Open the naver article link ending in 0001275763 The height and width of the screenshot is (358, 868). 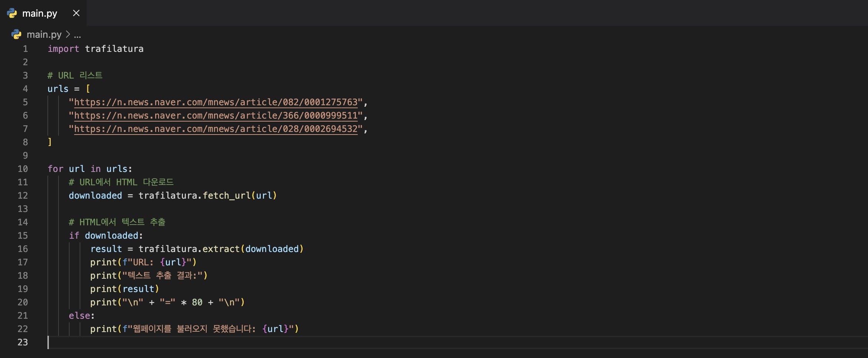(216, 102)
